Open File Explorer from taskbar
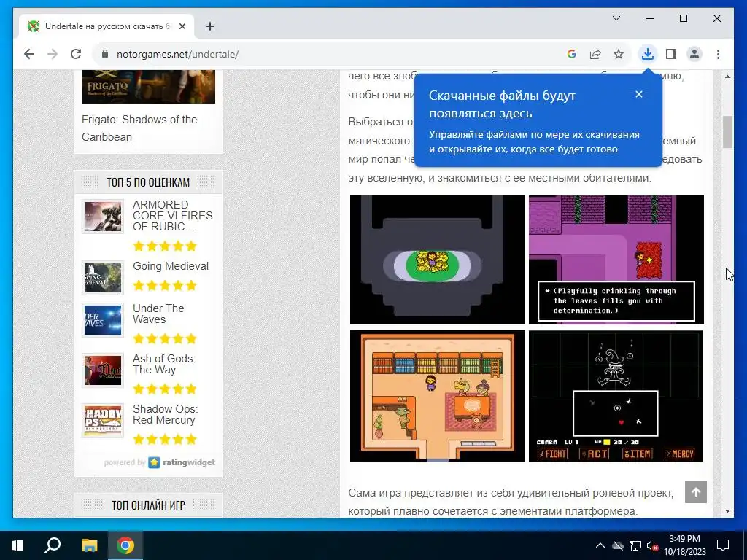 pyautogui.click(x=89, y=545)
